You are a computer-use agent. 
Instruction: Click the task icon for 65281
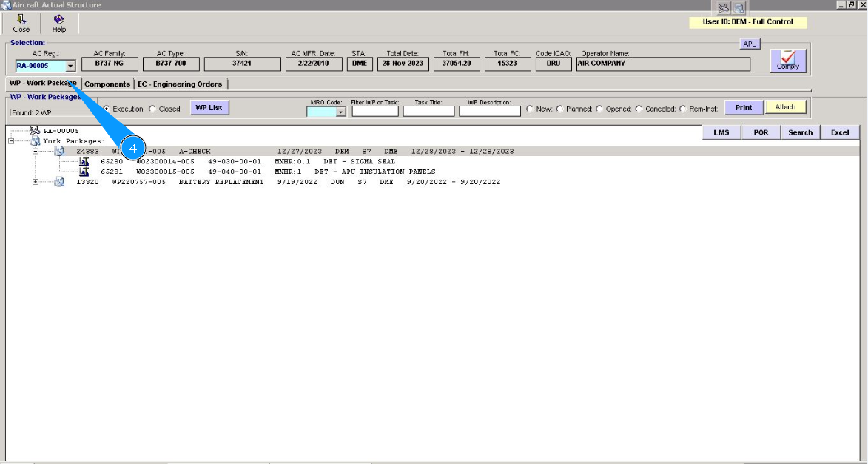(84, 172)
